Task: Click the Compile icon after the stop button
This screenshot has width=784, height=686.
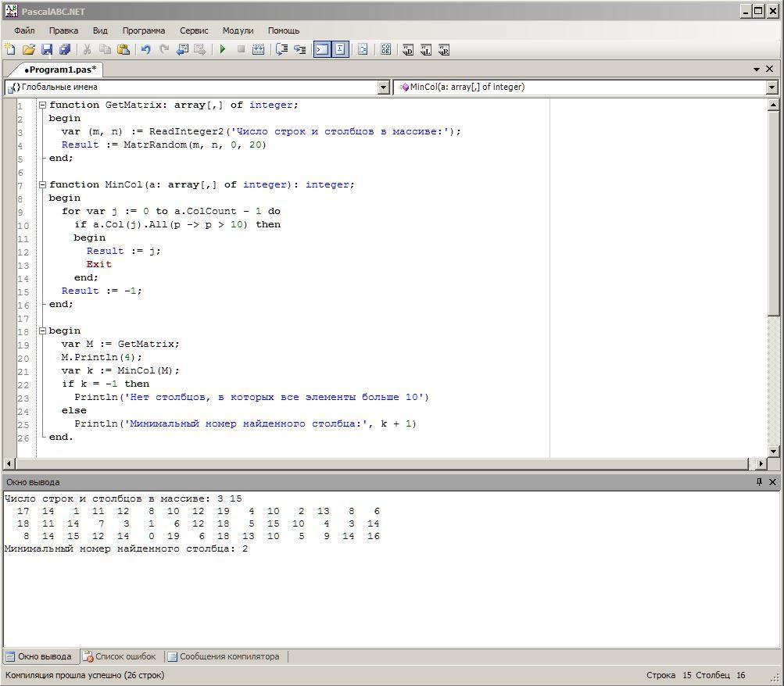Action: tap(259, 49)
